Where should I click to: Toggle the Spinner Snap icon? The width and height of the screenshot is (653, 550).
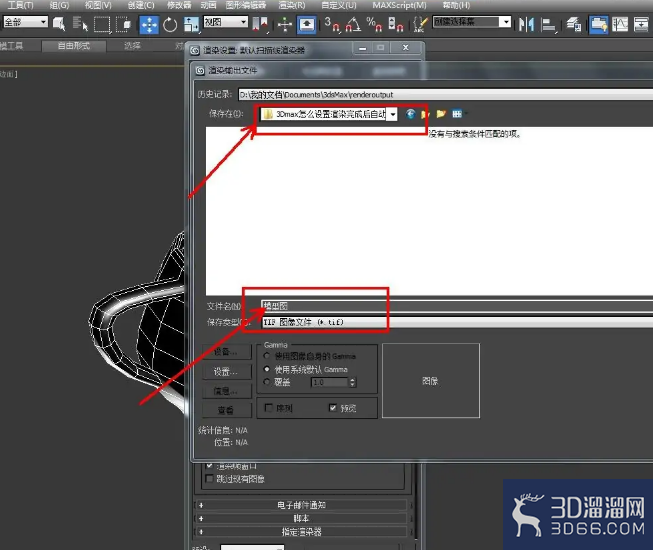(x=396, y=24)
